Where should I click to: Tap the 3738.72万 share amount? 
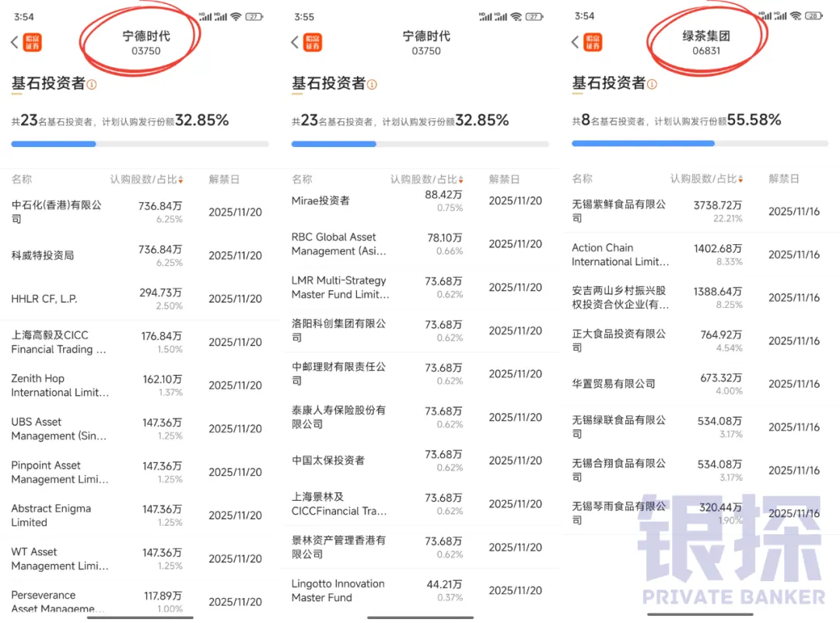pos(717,205)
